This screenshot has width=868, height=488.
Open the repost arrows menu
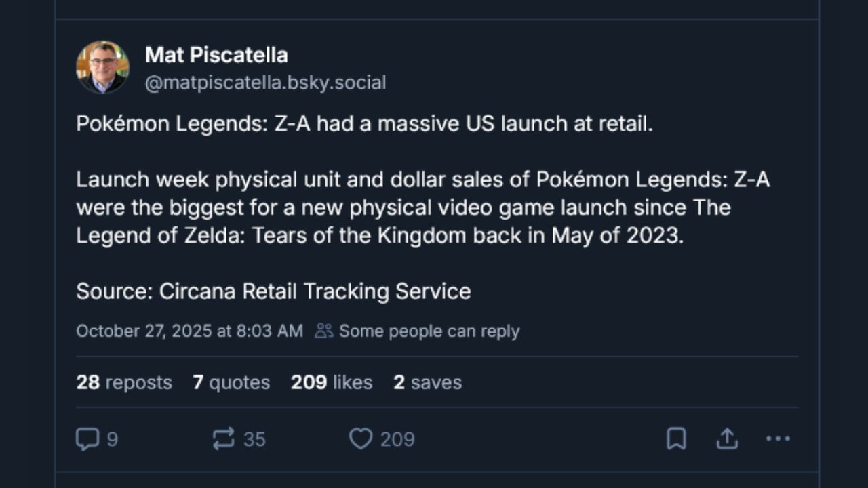pos(224,439)
